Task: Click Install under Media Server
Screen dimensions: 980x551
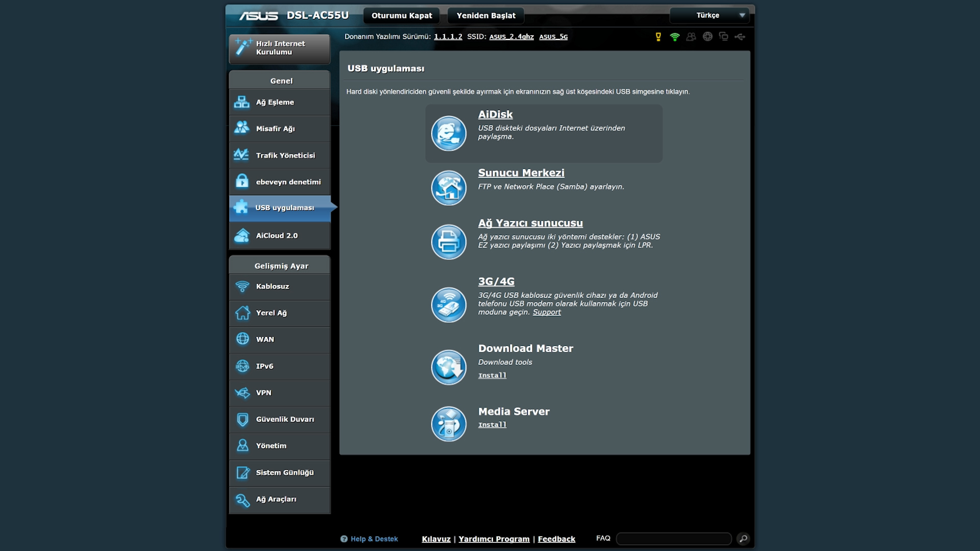Action: (492, 425)
